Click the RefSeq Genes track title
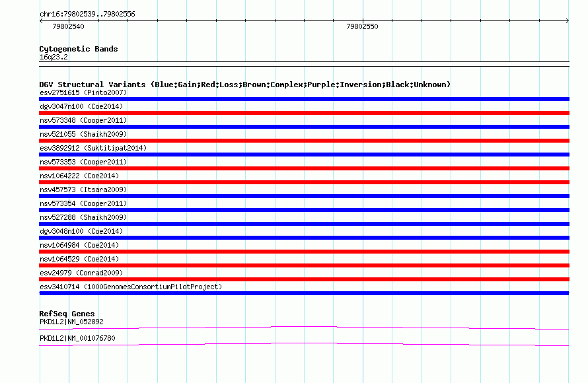 67,314
